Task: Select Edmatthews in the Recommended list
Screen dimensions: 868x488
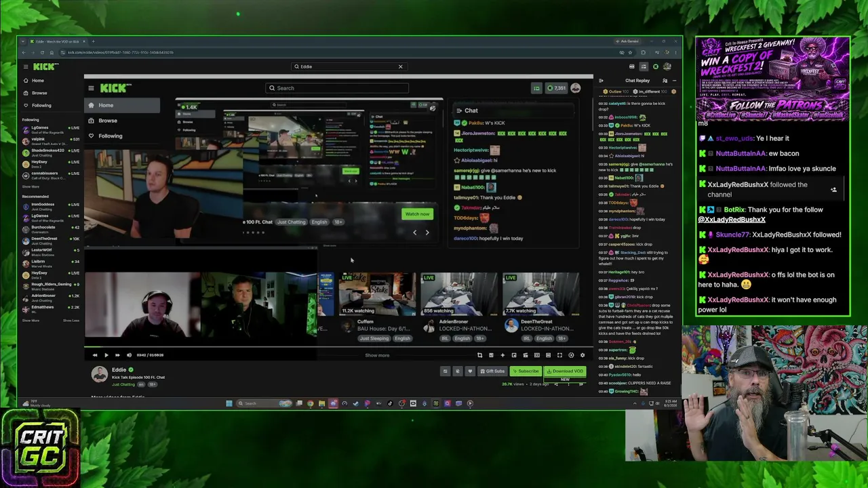Action: click(51, 308)
